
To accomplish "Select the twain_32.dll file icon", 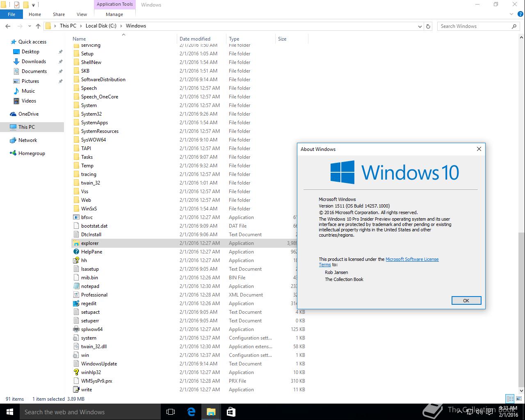I will tap(76, 347).
